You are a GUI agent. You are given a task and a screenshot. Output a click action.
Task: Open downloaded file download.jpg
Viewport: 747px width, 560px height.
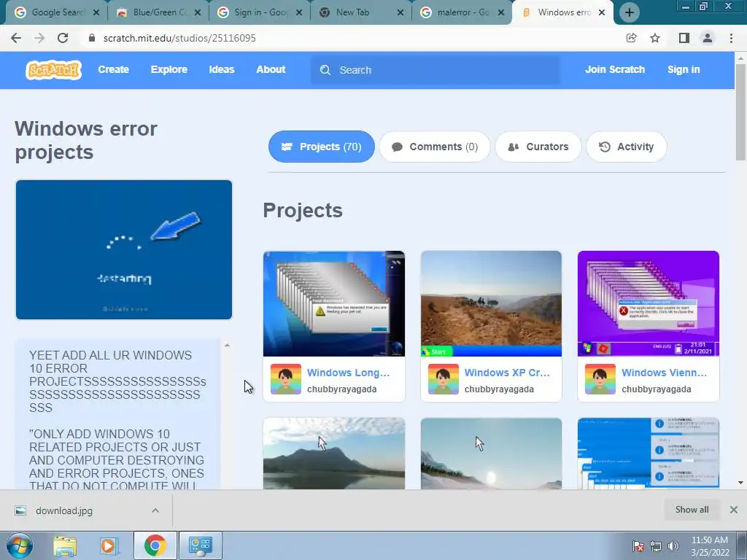[64, 510]
